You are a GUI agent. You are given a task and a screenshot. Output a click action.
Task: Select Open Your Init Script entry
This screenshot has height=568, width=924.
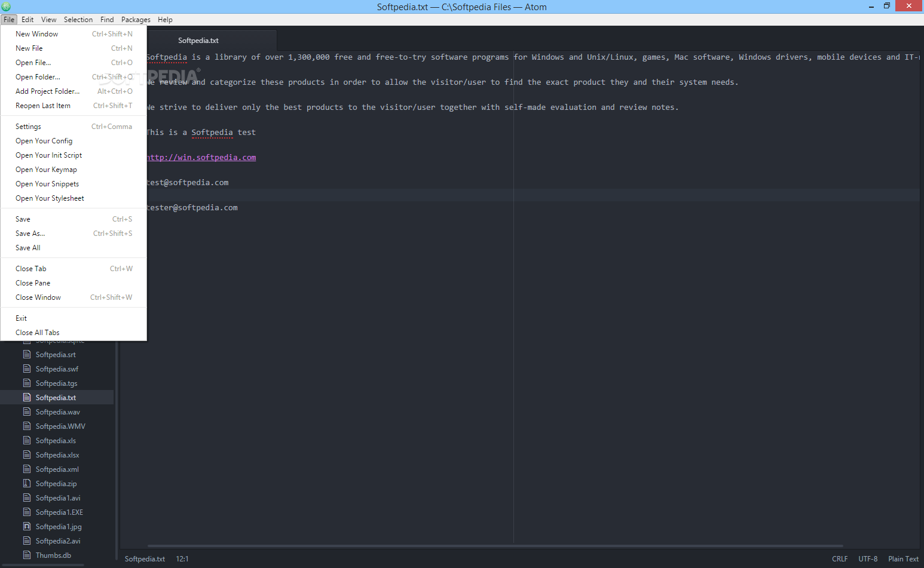pyautogui.click(x=74, y=155)
